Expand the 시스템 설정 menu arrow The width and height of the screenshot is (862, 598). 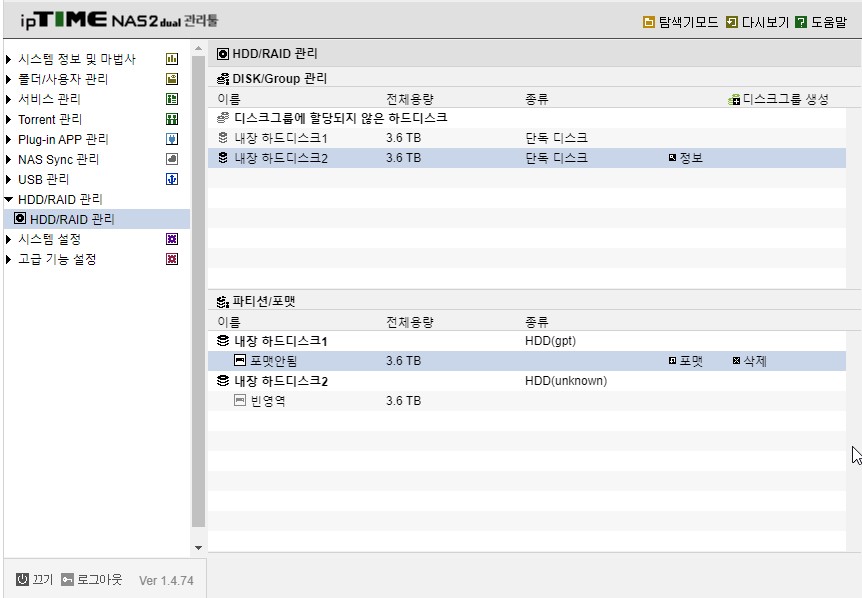tap(8, 239)
